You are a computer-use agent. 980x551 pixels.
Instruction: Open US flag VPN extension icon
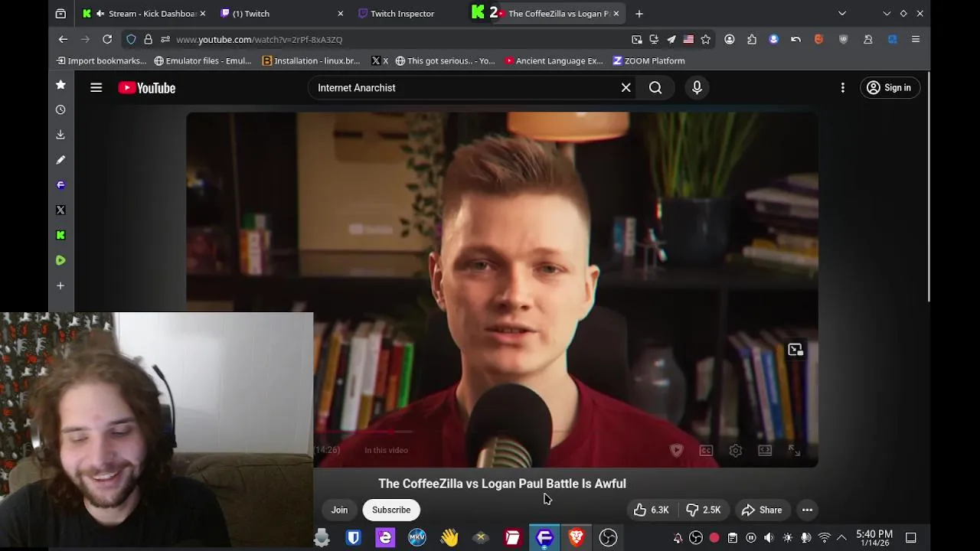click(x=688, y=39)
